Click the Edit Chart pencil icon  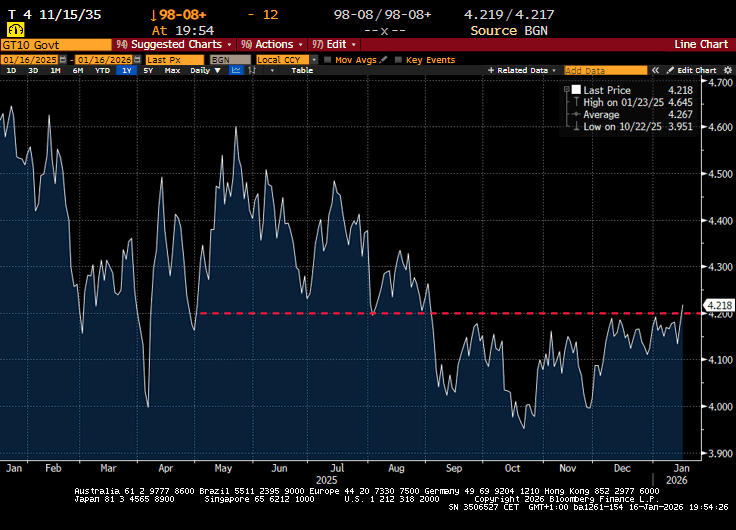point(673,71)
